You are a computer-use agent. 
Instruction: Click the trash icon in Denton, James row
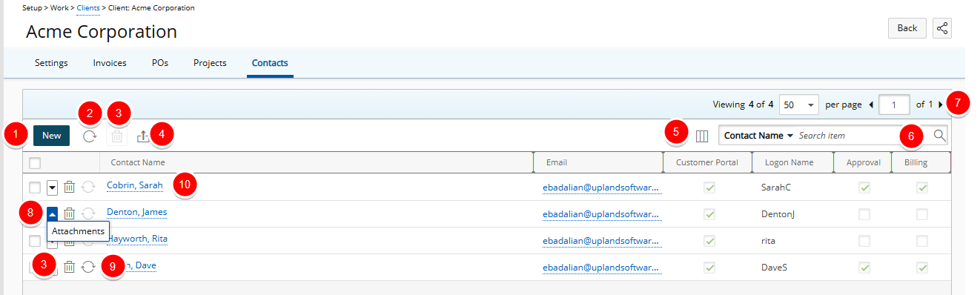[69, 213]
